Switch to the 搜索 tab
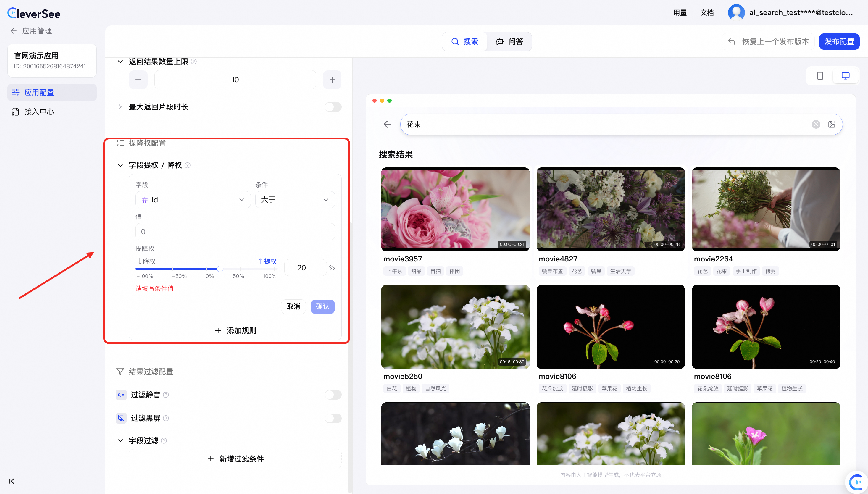The height and width of the screenshot is (494, 868). point(465,41)
